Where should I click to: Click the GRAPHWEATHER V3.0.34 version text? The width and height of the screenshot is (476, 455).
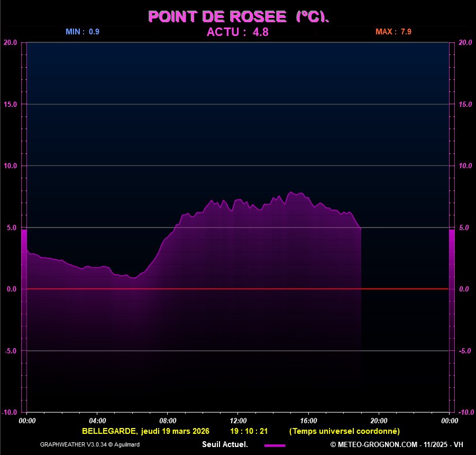(90, 444)
